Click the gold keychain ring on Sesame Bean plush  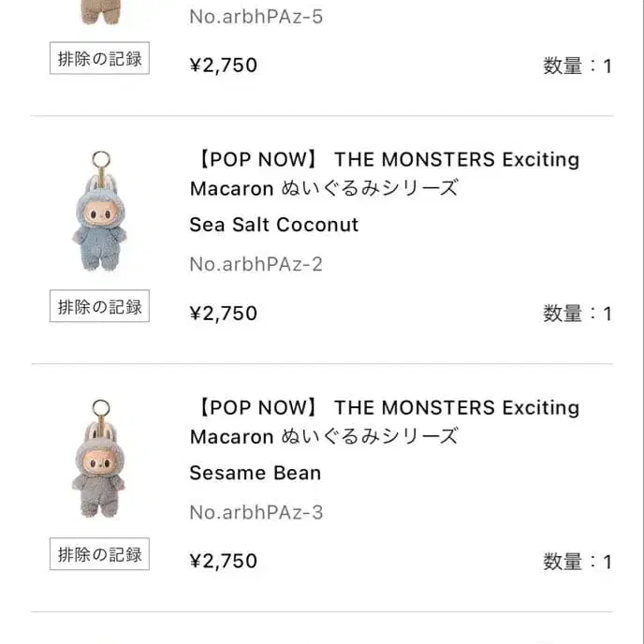tap(99, 408)
